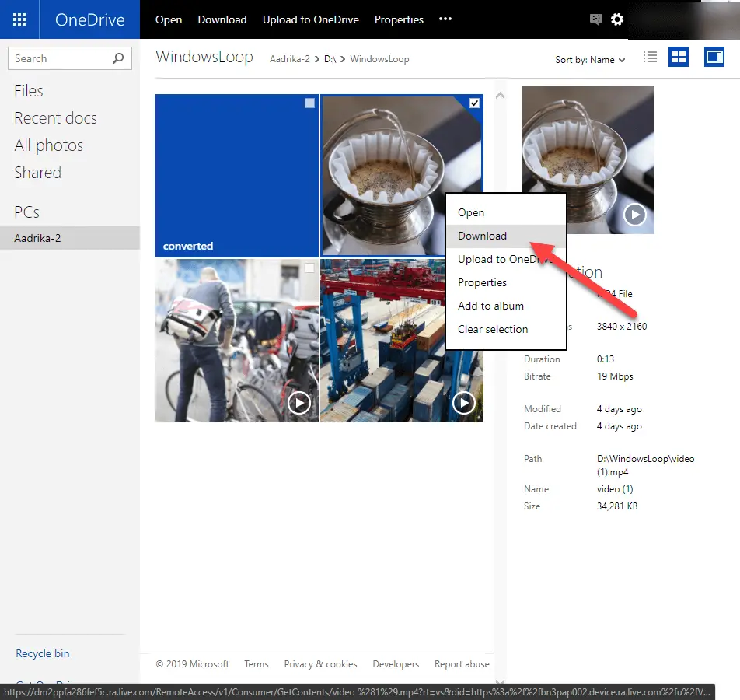This screenshot has width=740, height=700.
Task: Click the 34,281 KB size value
Action: pyautogui.click(x=617, y=506)
